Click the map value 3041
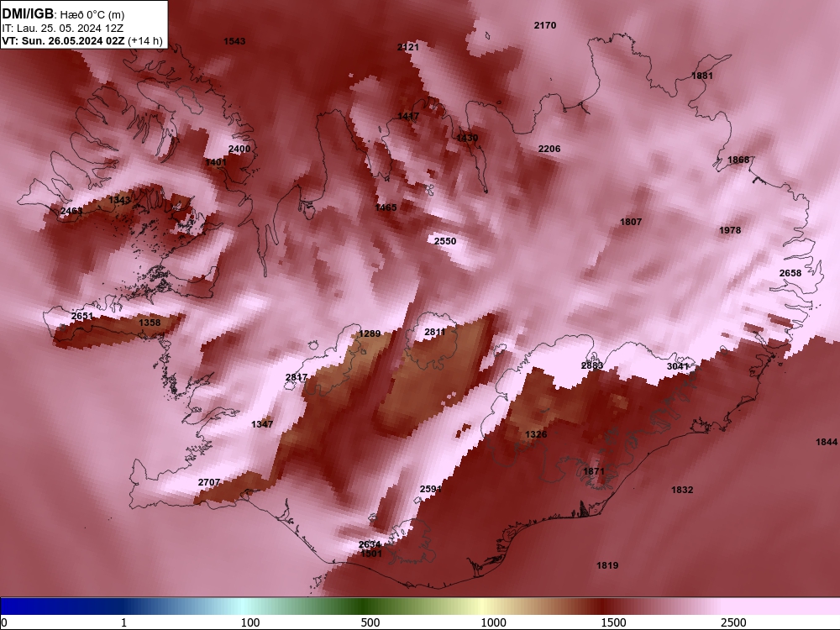Image resolution: width=840 pixels, height=630 pixels. click(678, 366)
